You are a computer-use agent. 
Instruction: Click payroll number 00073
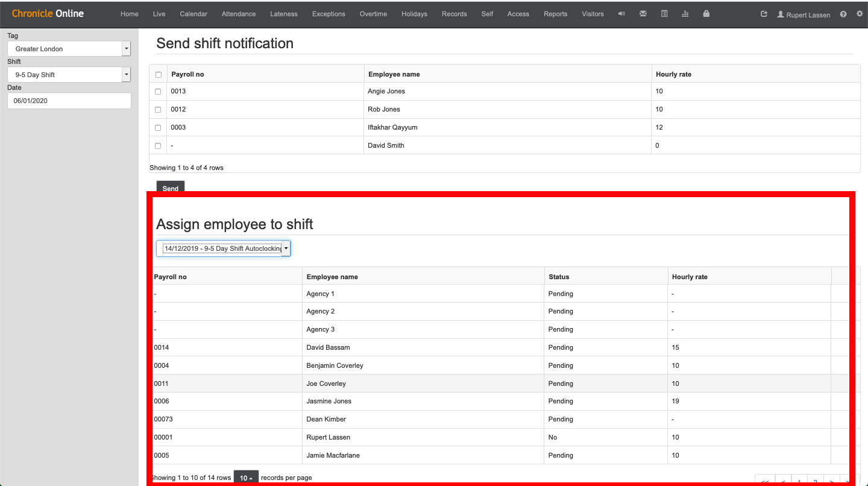[x=163, y=419]
